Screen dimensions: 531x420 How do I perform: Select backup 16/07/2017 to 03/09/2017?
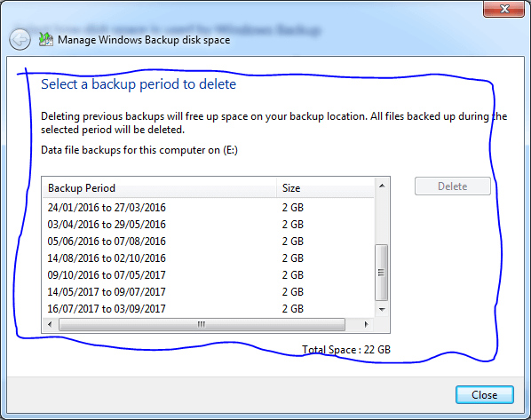pos(209,309)
